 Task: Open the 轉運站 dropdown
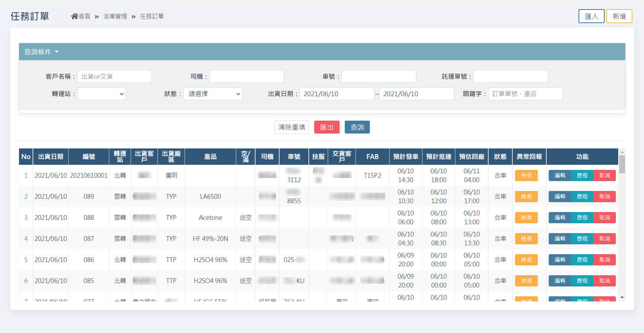click(101, 94)
